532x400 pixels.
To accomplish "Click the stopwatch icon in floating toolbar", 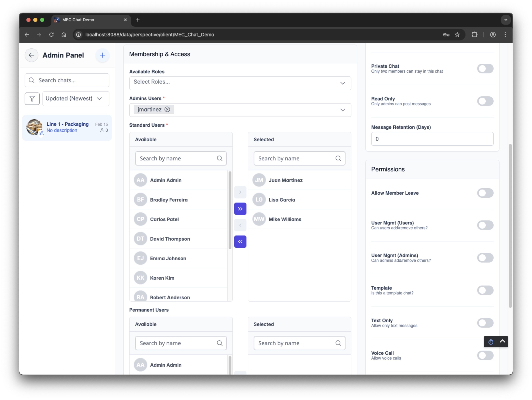I will [491, 342].
